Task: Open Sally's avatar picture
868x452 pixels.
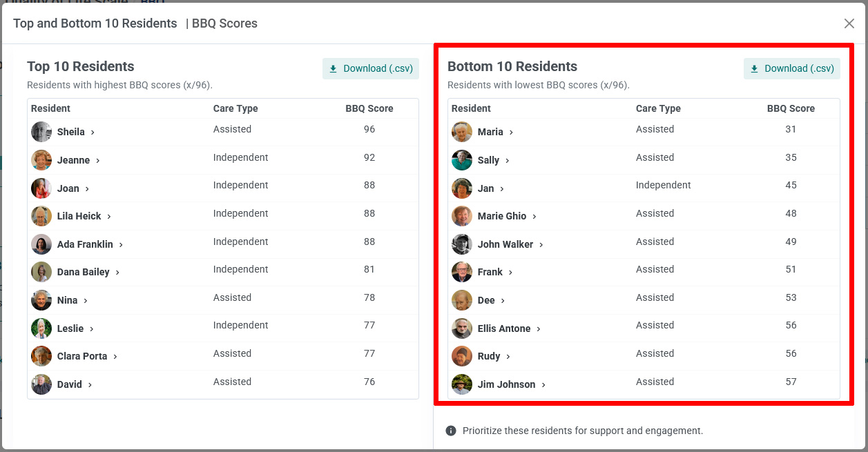Action: click(462, 160)
